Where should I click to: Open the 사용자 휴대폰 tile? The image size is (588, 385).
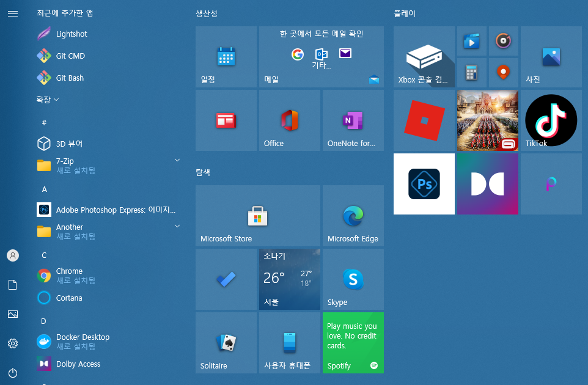pos(290,343)
